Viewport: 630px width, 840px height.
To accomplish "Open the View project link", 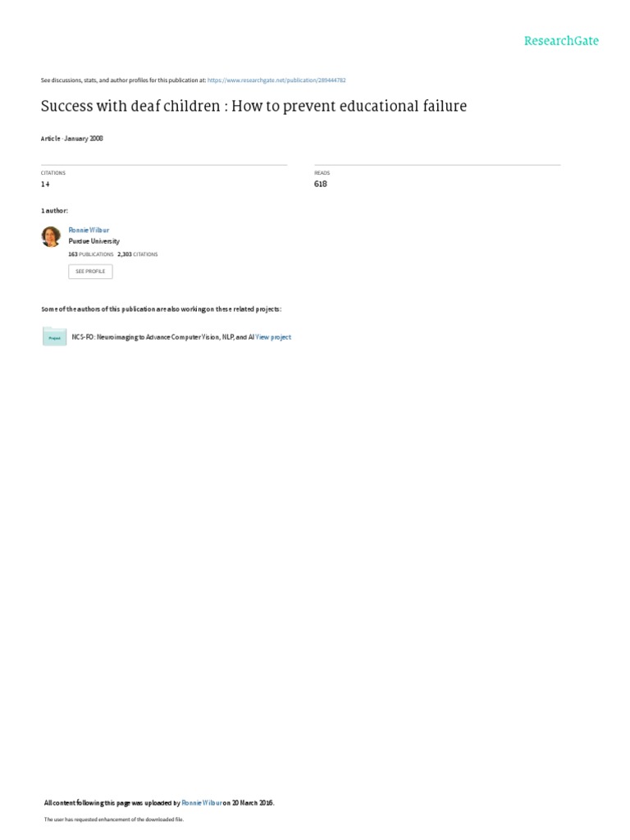I will [x=273, y=337].
